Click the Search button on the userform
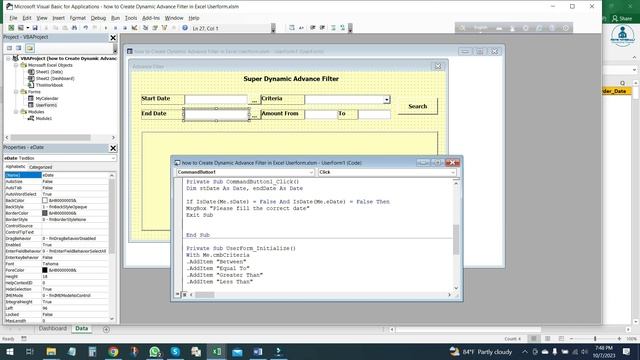The height and width of the screenshot is (360, 640). point(418,106)
